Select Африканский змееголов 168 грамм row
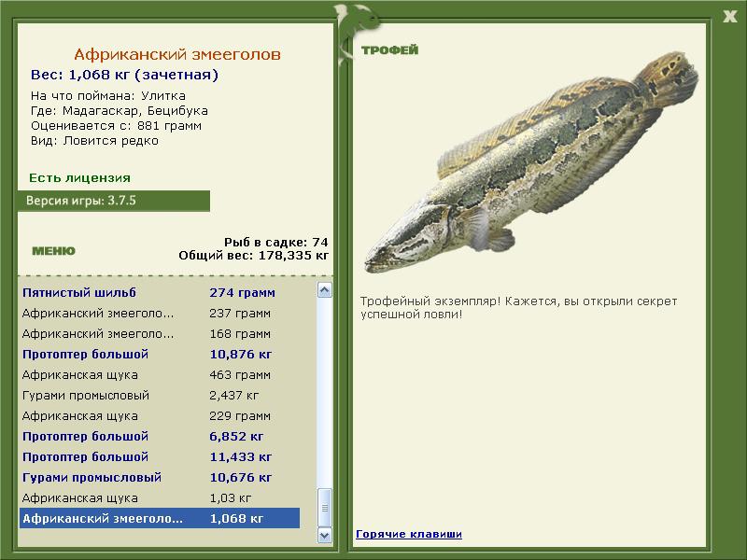Screen dimensions: 747x560 [160, 333]
